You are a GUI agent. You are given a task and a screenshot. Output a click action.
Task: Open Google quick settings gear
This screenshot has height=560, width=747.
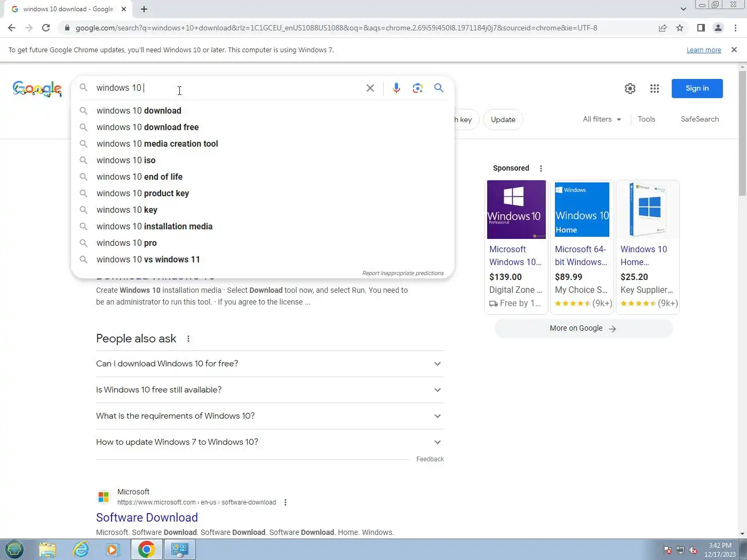click(630, 89)
